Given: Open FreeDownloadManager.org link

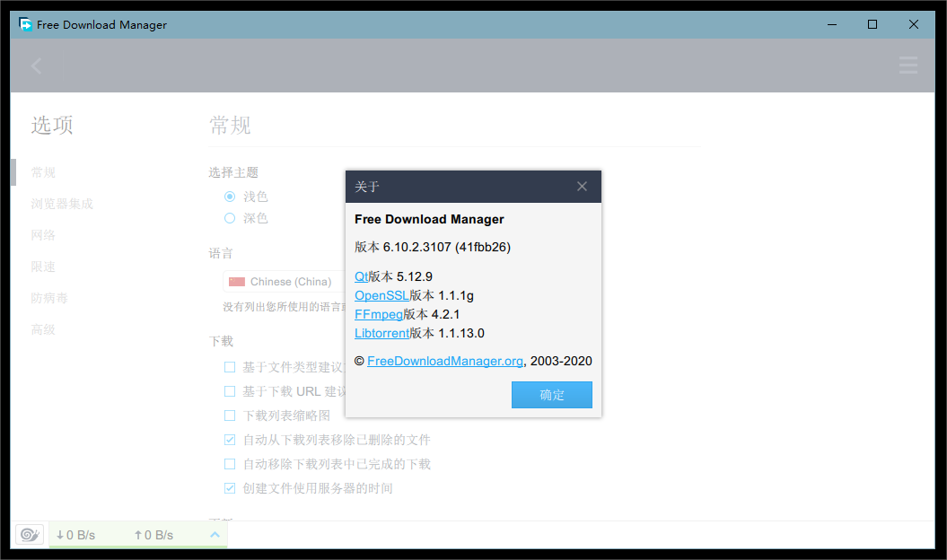Looking at the screenshot, I should 445,361.
